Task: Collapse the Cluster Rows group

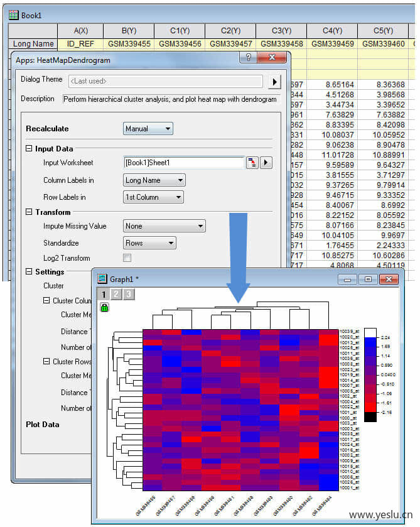Action: pos(46,361)
